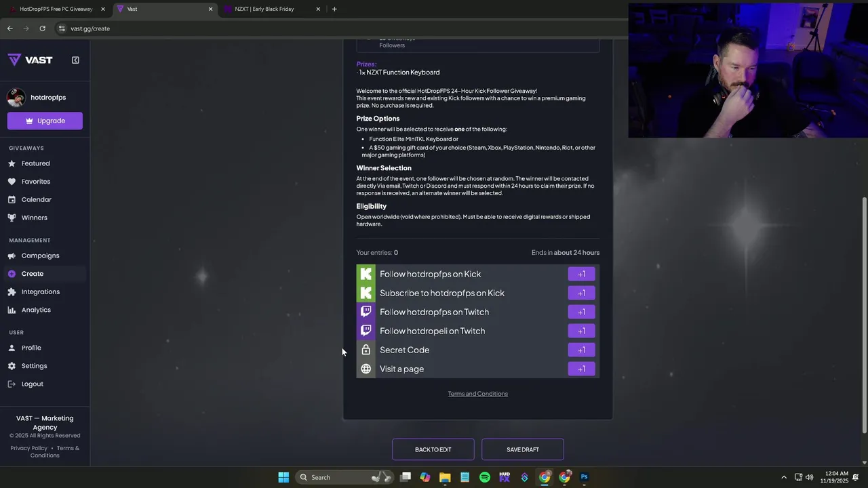868x488 pixels.
Task: Open Spotify from the taskbar
Action: pos(485,477)
